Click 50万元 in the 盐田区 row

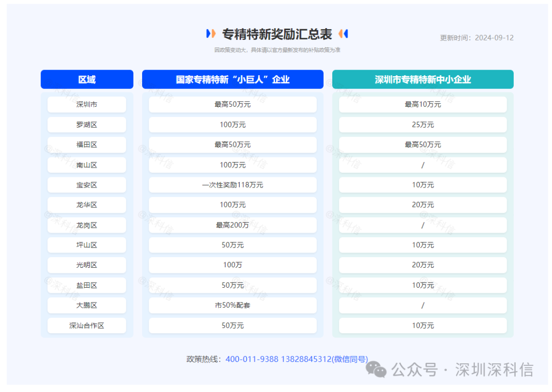pos(233,285)
